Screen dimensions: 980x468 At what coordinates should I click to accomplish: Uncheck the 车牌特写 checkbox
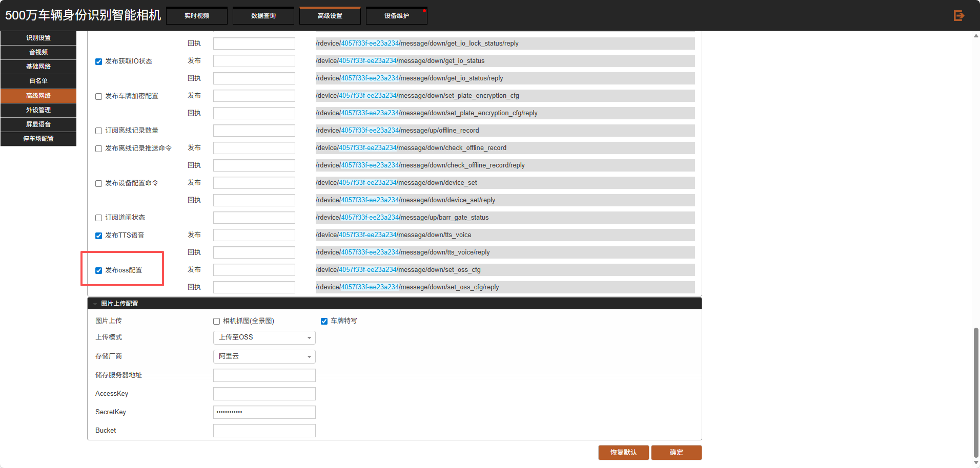click(324, 322)
